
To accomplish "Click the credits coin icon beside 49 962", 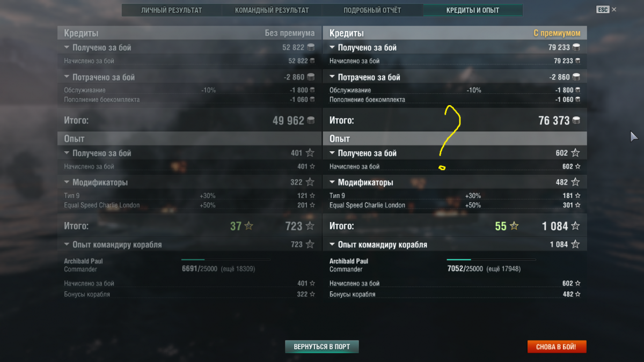I will pyautogui.click(x=311, y=121).
